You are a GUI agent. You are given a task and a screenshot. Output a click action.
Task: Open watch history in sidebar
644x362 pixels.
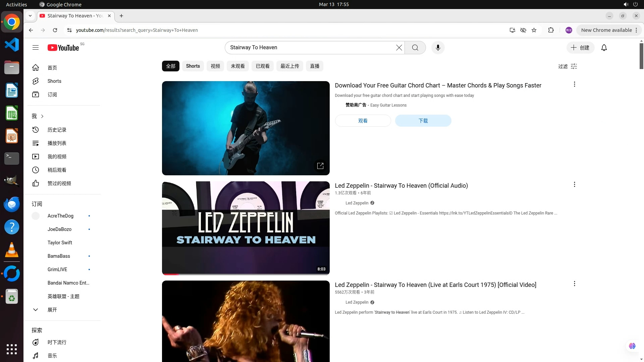click(x=57, y=130)
